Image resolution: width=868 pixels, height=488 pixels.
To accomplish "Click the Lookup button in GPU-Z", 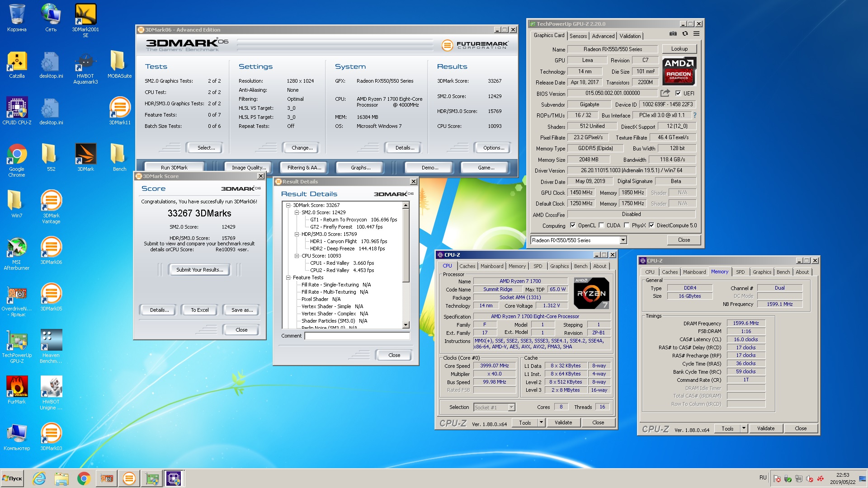I will 679,49.
